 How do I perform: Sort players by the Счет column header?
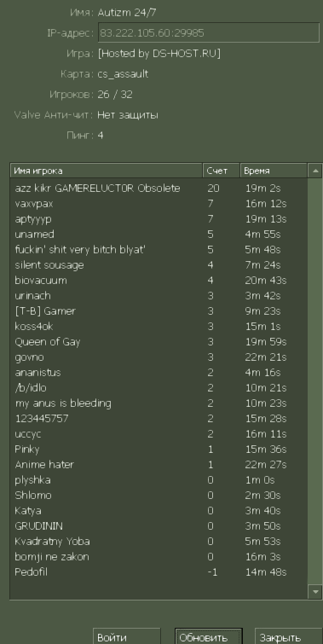(x=222, y=171)
